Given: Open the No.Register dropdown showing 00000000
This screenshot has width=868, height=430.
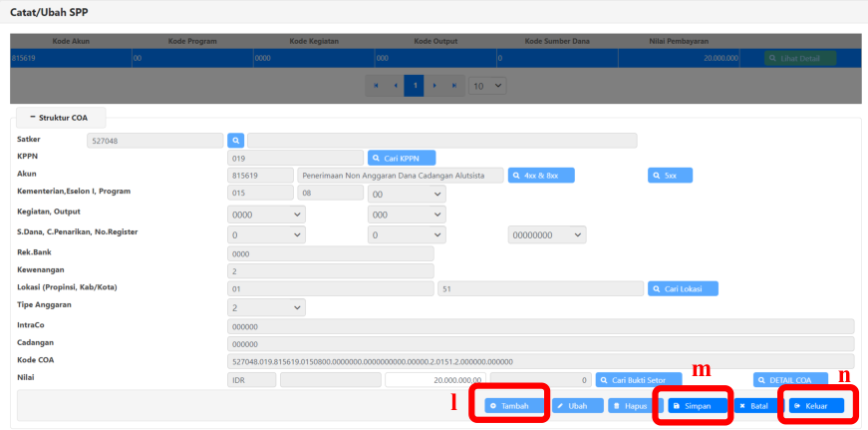Looking at the screenshot, I should tap(546, 234).
